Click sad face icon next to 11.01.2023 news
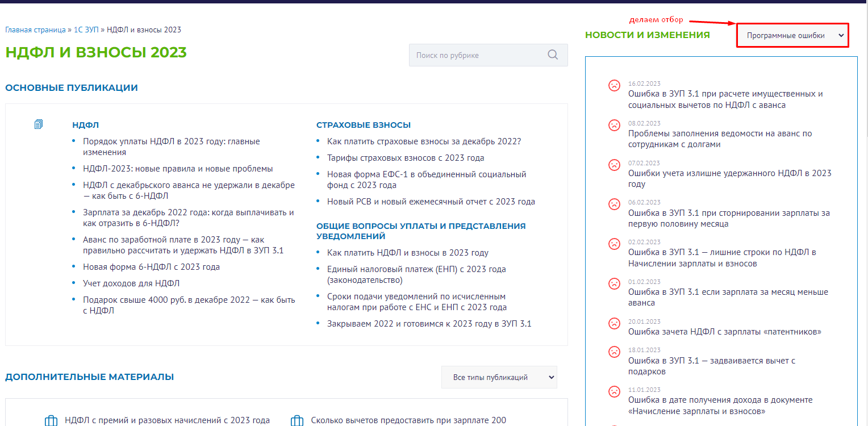The width and height of the screenshot is (868, 426). tap(614, 391)
